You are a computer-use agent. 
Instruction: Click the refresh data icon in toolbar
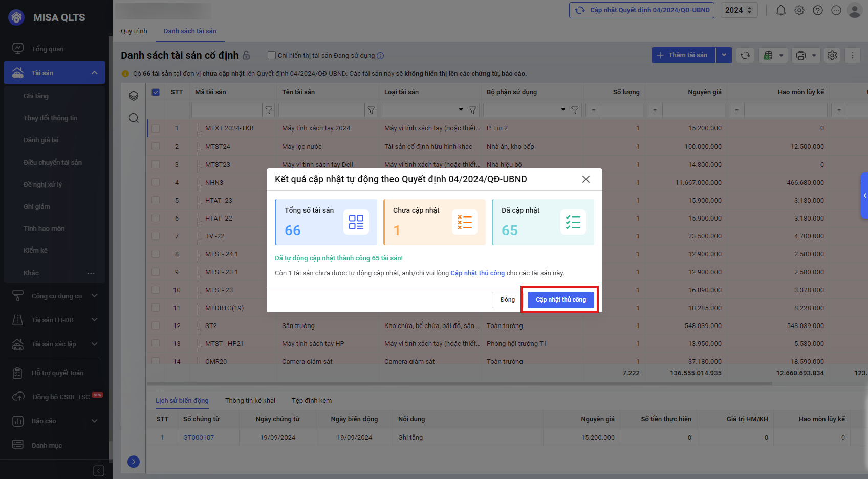click(745, 55)
